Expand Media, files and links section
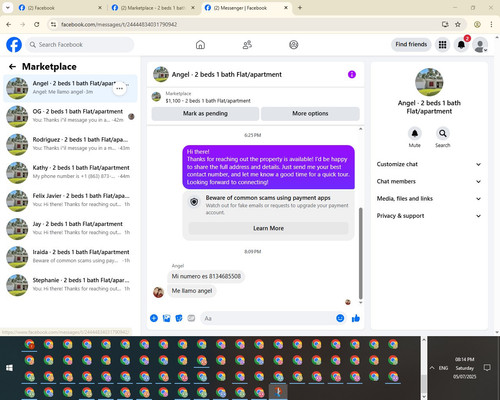Screen dimensions: 500x400 coord(429,199)
